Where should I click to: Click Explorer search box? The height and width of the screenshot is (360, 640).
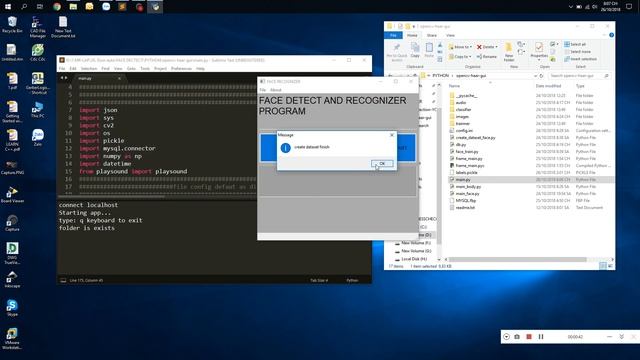click(579, 76)
